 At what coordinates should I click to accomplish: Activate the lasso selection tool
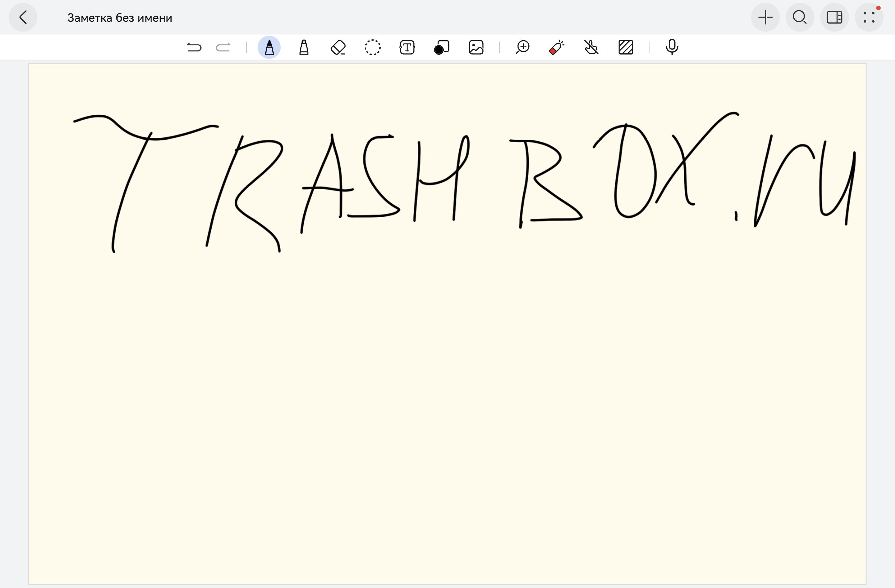[372, 47]
